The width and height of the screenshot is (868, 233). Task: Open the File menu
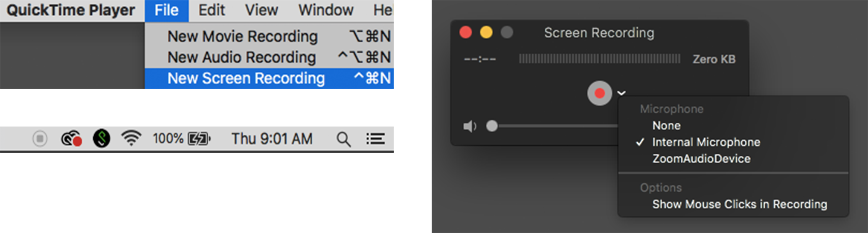pos(167,10)
